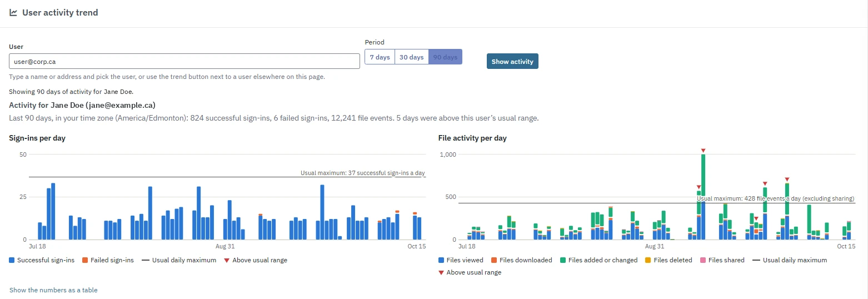Click the Above usual range legend triangle under Sign-ins chart

227,260
